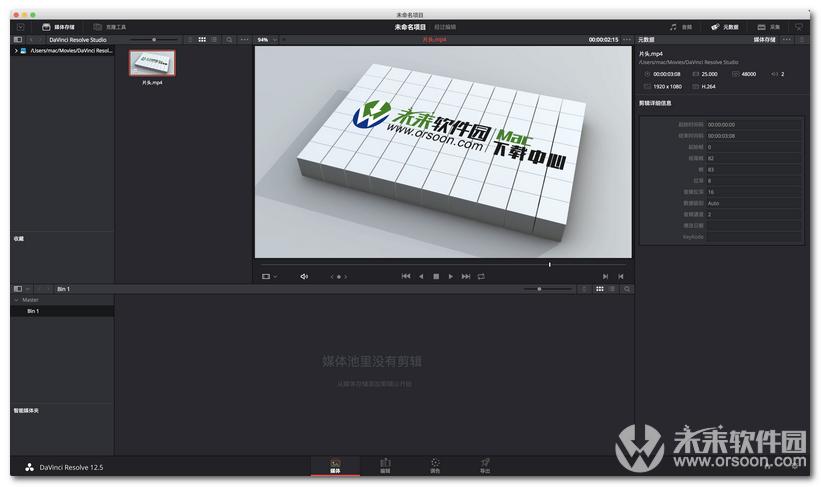821x487 pixels.
Task: Switch to the Edit page tab
Action: click(385, 466)
